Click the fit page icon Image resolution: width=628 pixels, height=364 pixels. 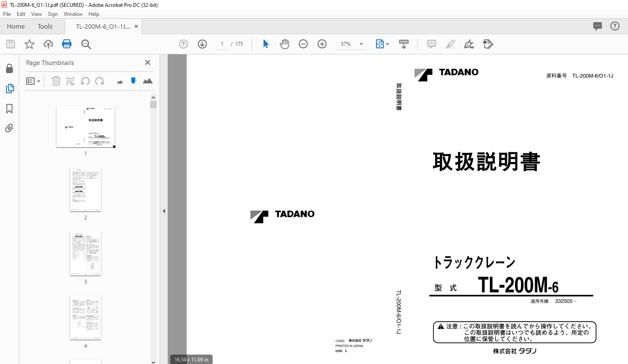click(x=379, y=44)
